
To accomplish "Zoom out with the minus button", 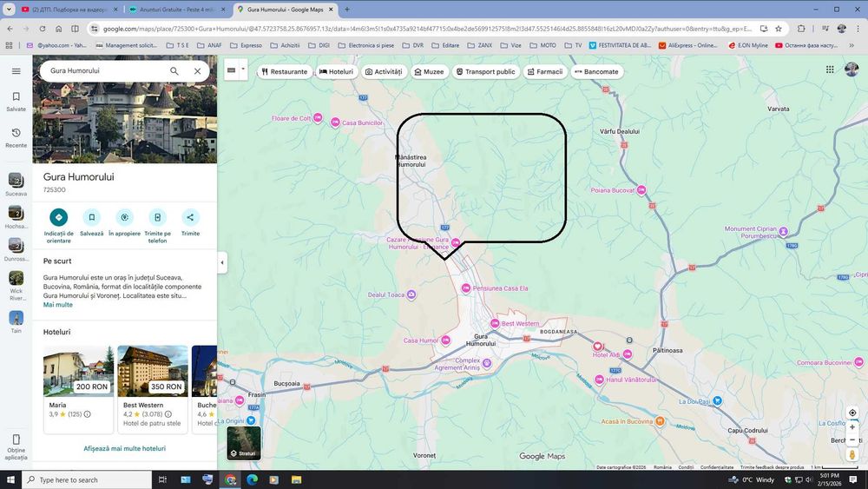I will (x=852, y=439).
